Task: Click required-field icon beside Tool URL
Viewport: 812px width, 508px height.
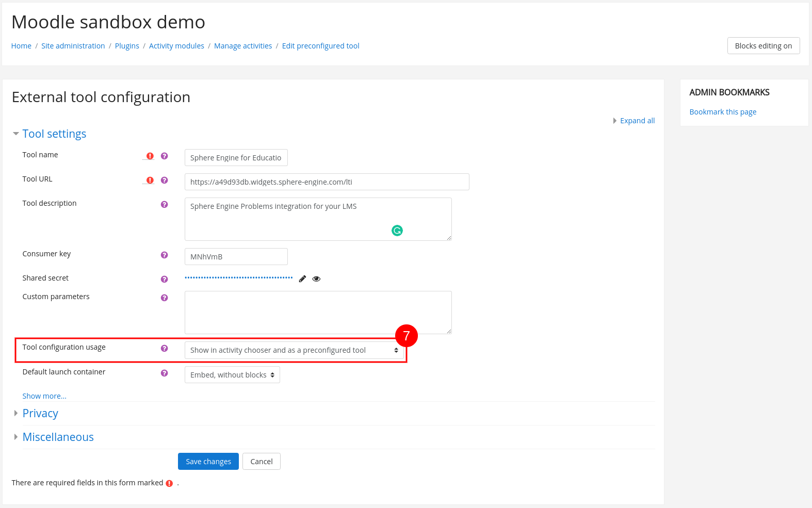Action: coord(150,180)
